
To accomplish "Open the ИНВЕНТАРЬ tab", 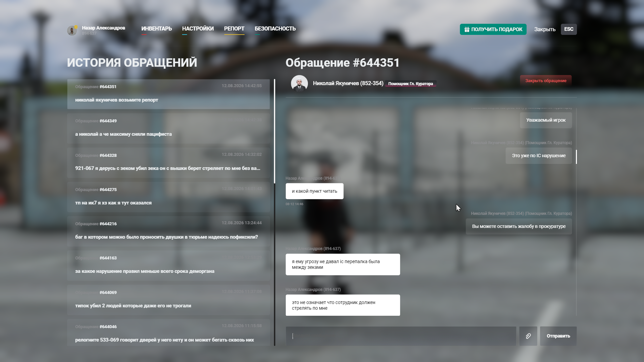I will [157, 29].
